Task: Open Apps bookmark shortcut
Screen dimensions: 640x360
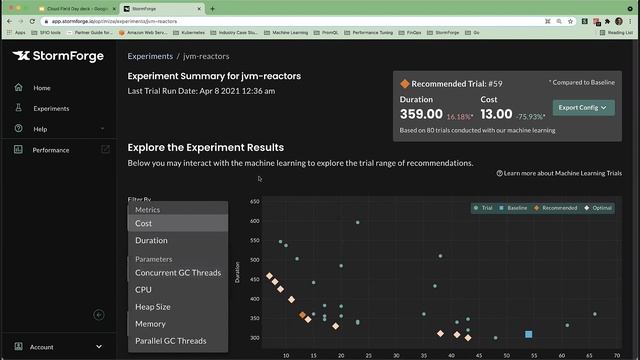Action: point(16,33)
